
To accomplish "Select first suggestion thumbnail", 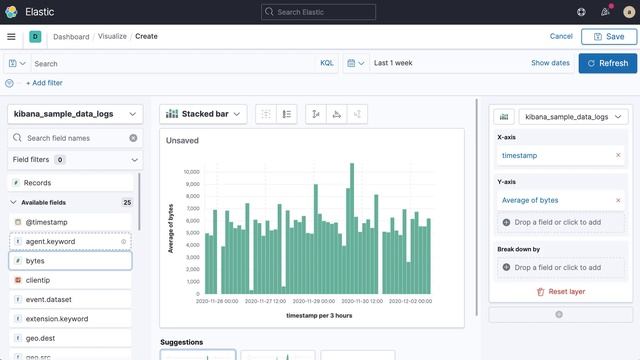I will [x=198, y=355].
